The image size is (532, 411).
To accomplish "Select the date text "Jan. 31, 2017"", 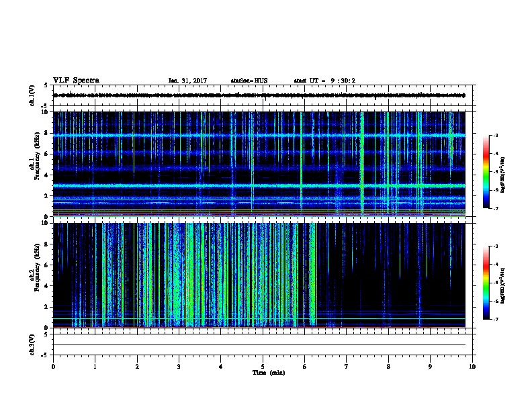I will pos(187,81).
